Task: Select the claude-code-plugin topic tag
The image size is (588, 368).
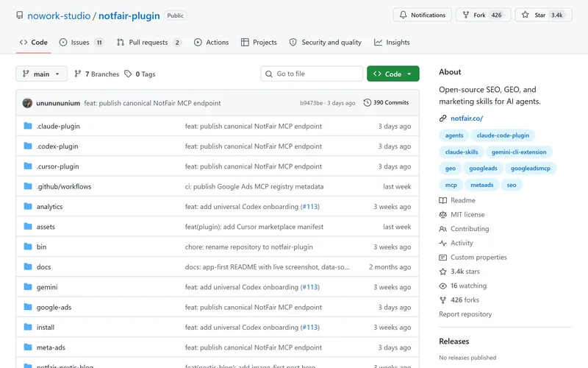Action: [503, 135]
